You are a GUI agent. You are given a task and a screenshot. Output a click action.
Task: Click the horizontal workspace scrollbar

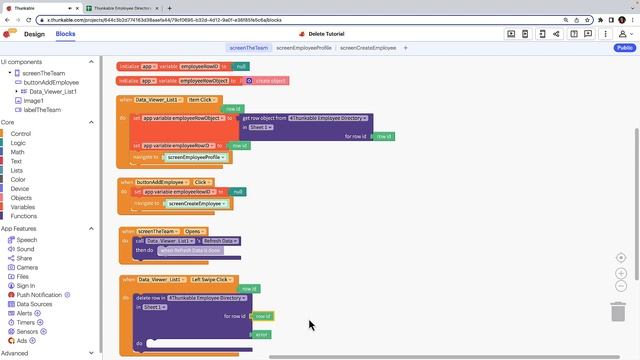click(x=444, y=357)
